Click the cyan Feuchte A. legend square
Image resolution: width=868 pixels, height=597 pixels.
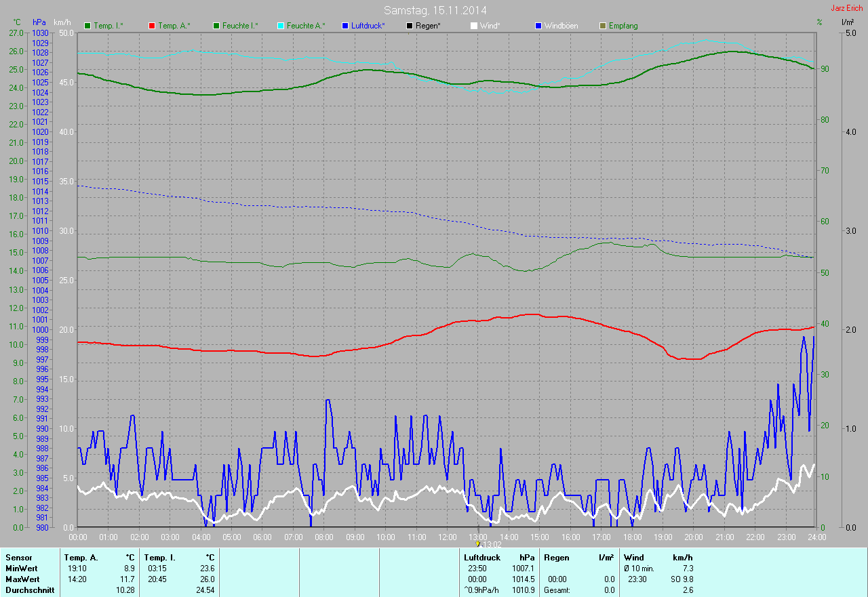tap(281, 26)
